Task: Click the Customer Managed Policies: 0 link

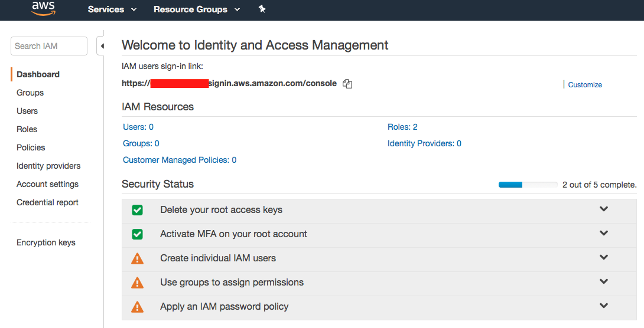Action: pyautogui.click(x=180, y=160)
